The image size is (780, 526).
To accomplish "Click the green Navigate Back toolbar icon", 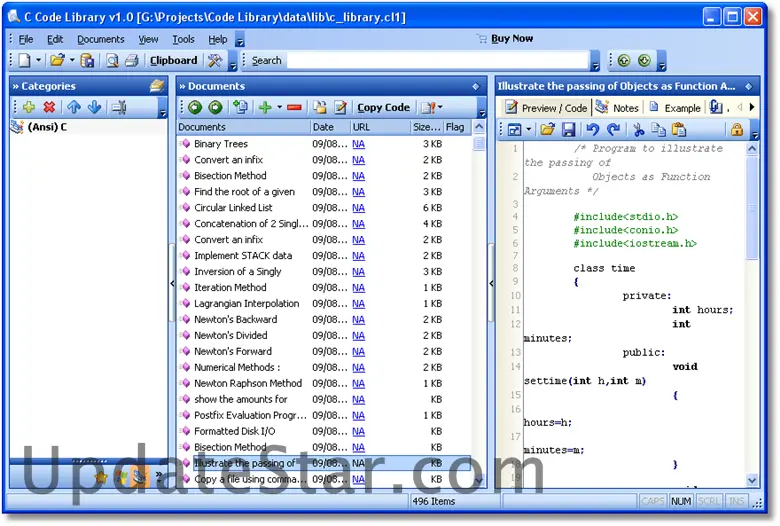I will tap(624, 60).
